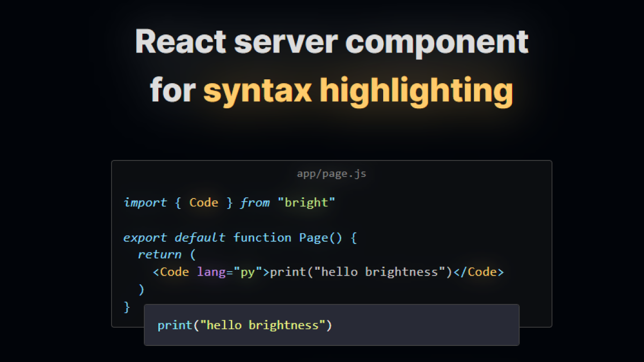Select the "hello brightness" string in output
Screen dimensions: 644x362
click(x=265, y=325)
